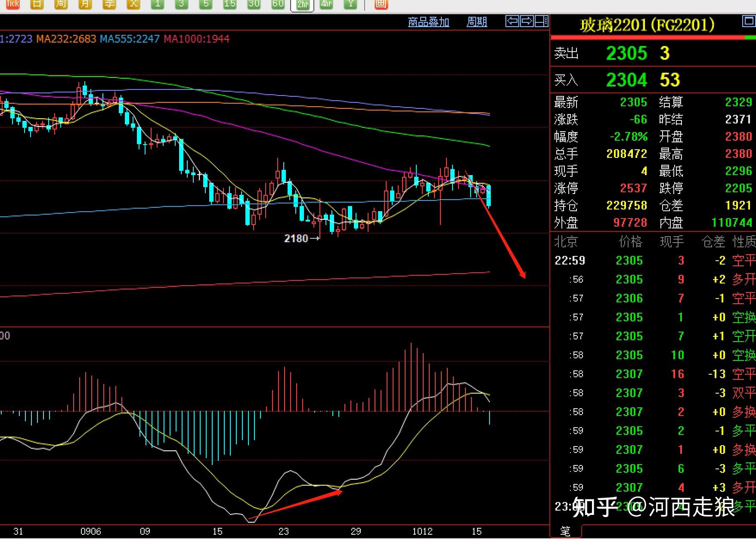
Task: Click the MA1000:1944 indicator label
Action: point(196,39)
